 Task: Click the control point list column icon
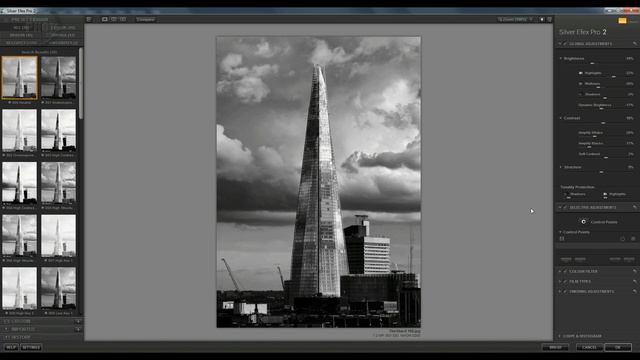click(562, 239)
